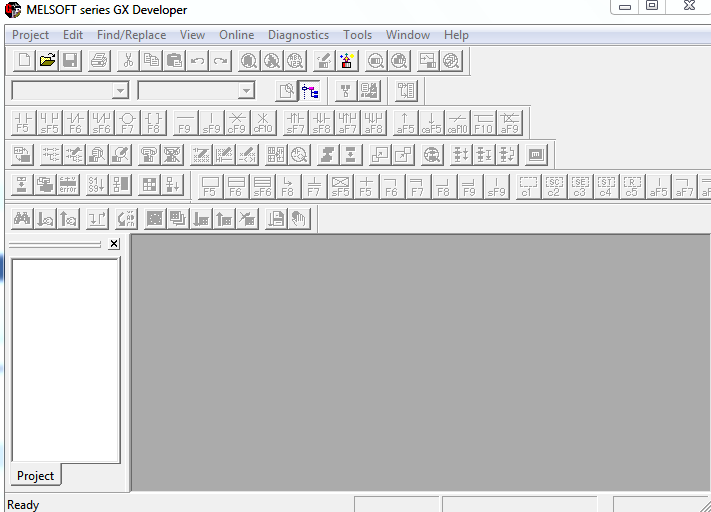Click the application instruction F8 icon
This screenshot has width=711, height=512.
pyautogui.click(x=154, y=123)
